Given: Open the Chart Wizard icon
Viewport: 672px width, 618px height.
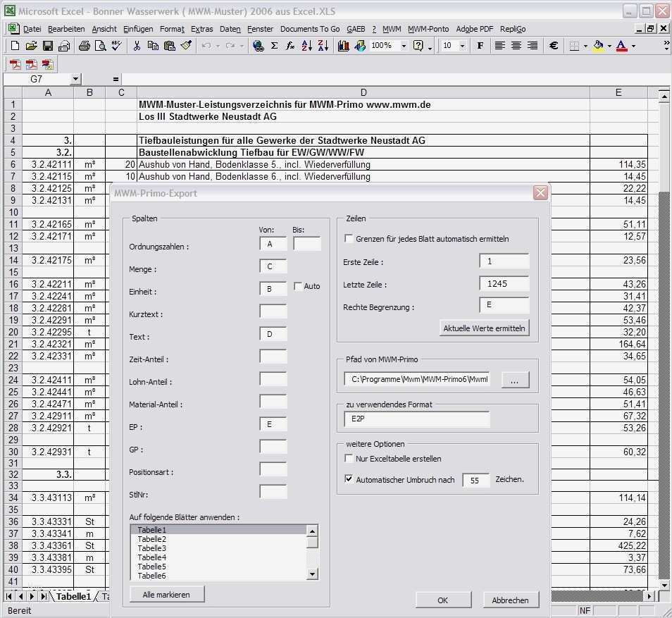Looking at the screenshot, I should (x=343, y=46).
